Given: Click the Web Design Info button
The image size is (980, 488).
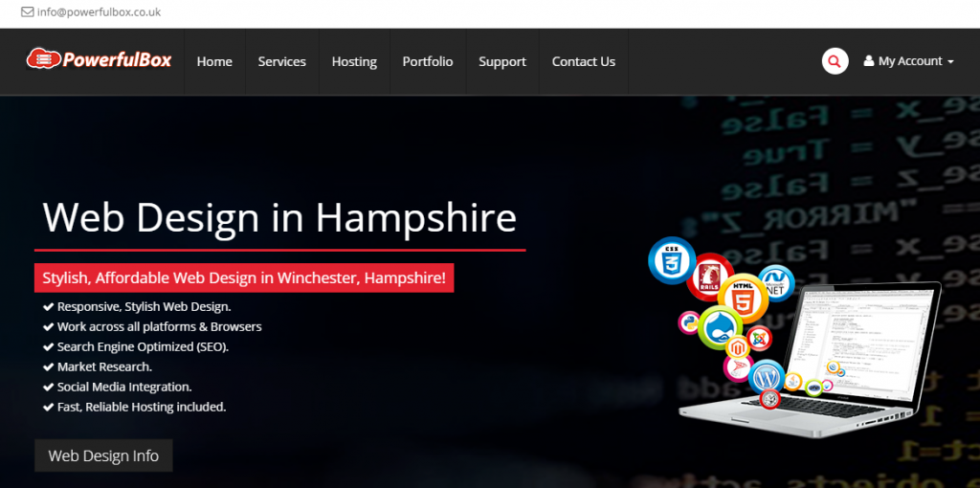Looking at the screenshot, I should coord(103,455).
